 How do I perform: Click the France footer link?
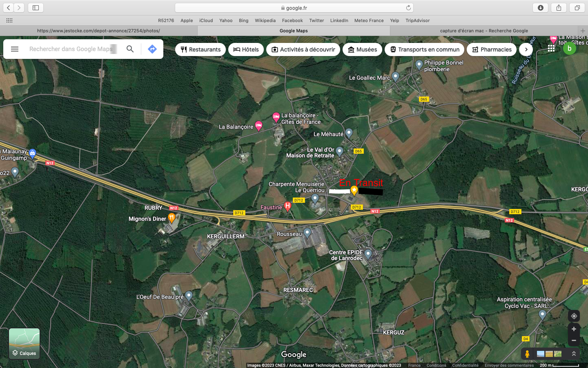(x=414, y=366)
